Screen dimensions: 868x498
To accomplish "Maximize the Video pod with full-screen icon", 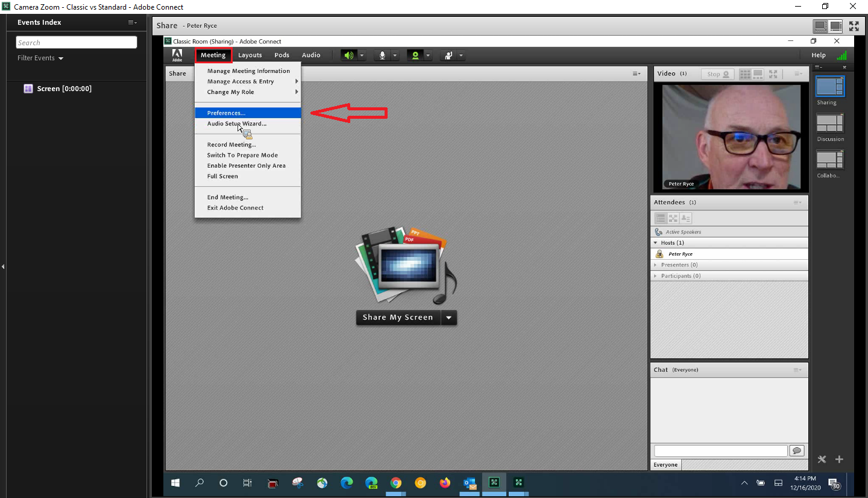I will [774, 74].
